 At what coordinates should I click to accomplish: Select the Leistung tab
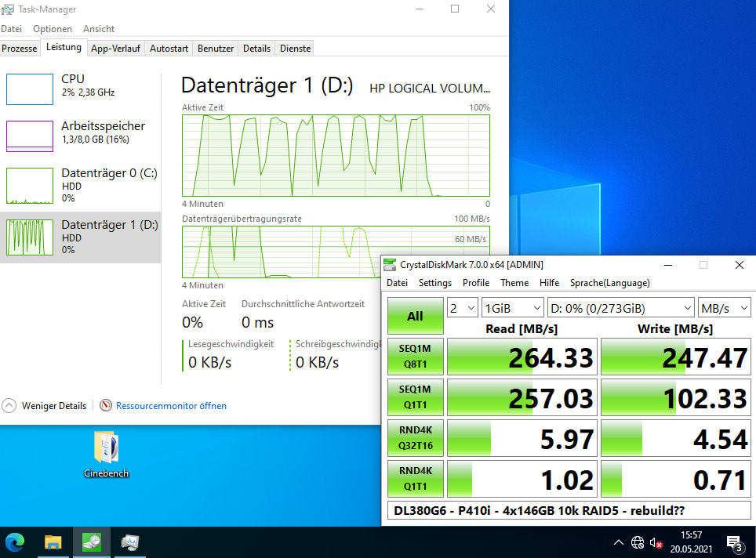64,47
